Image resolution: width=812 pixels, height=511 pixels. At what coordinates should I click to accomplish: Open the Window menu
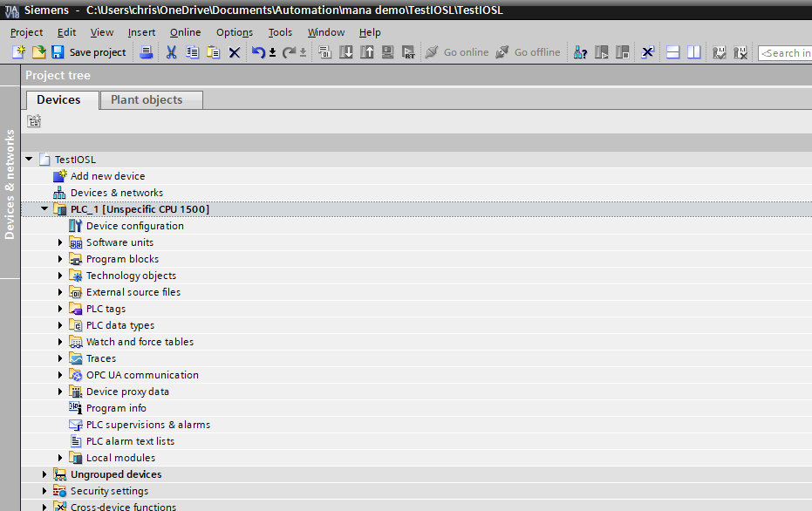[x=325, y=32]
